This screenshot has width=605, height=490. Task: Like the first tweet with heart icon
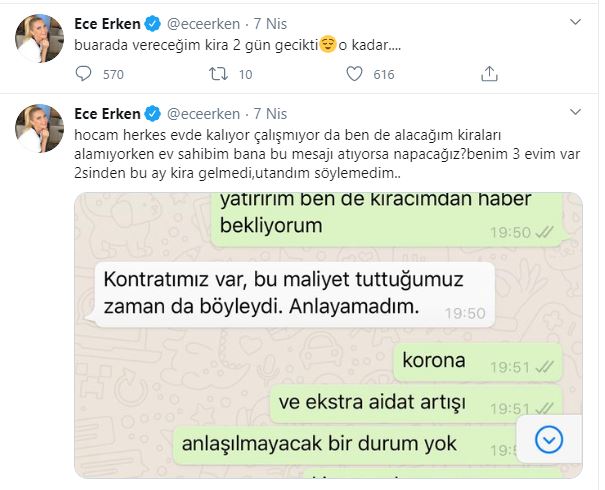click(x=354, y=74)
